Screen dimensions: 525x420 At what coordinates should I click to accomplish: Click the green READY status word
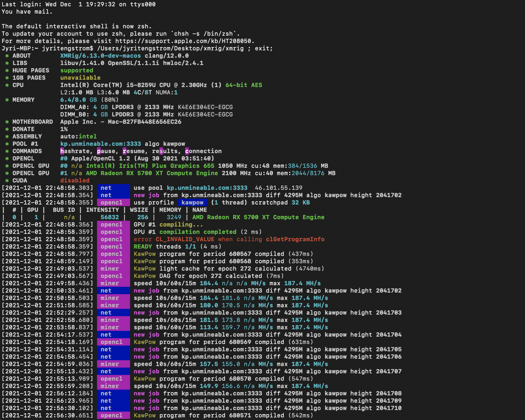[143, 247]
